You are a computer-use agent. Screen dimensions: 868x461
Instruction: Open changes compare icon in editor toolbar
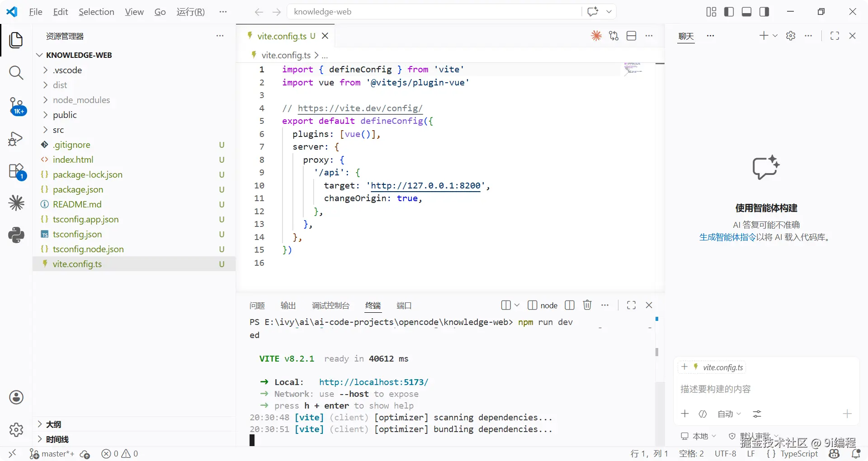click(613, 36)
